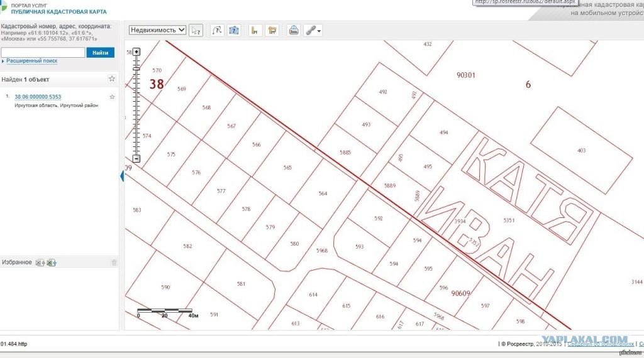Click parcel number 566 on map

[257, 144]
